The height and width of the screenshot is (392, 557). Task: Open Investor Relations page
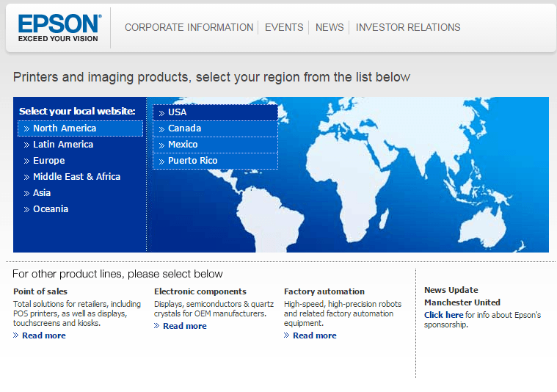tap(408, 27)
